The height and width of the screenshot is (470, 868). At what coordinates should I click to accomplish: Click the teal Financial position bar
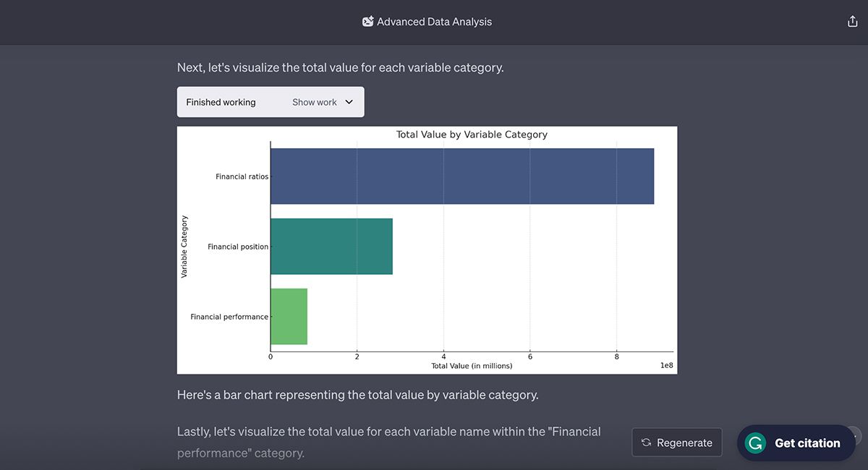[331, 246]
